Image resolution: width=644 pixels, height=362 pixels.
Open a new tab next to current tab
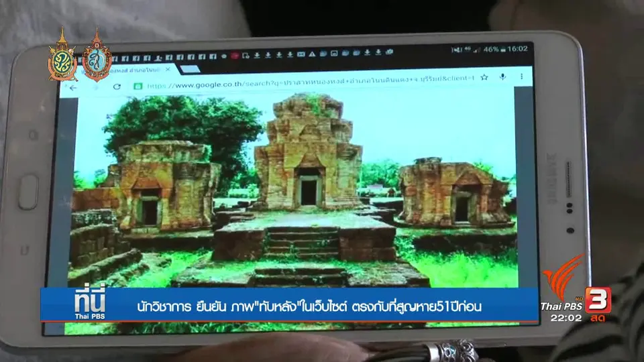pos(190,69)
